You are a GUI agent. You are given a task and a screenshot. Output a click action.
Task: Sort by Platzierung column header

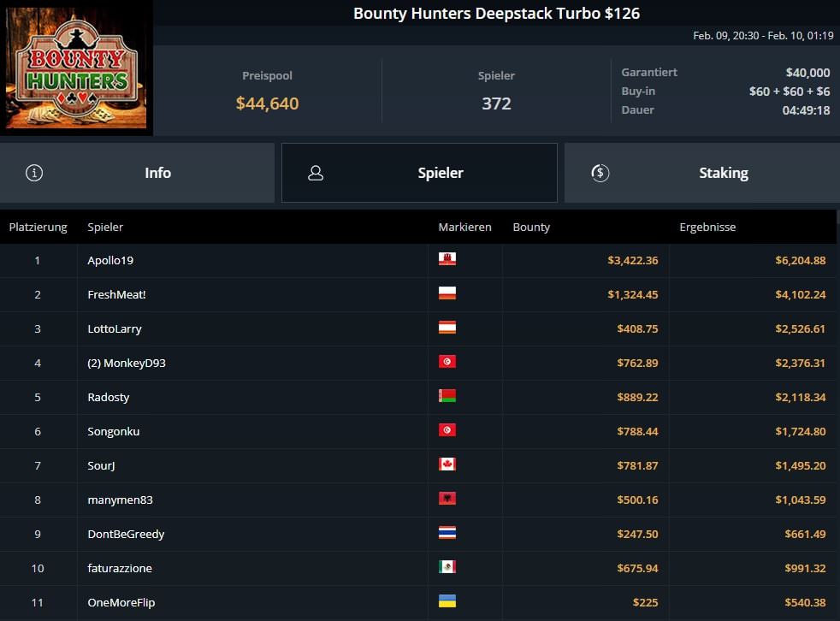38,227
